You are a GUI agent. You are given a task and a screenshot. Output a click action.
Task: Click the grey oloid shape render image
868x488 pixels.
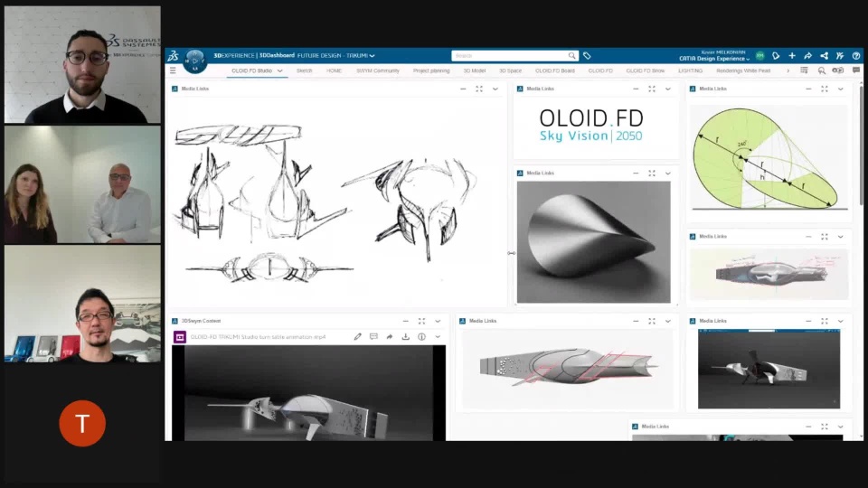point(593,242)
